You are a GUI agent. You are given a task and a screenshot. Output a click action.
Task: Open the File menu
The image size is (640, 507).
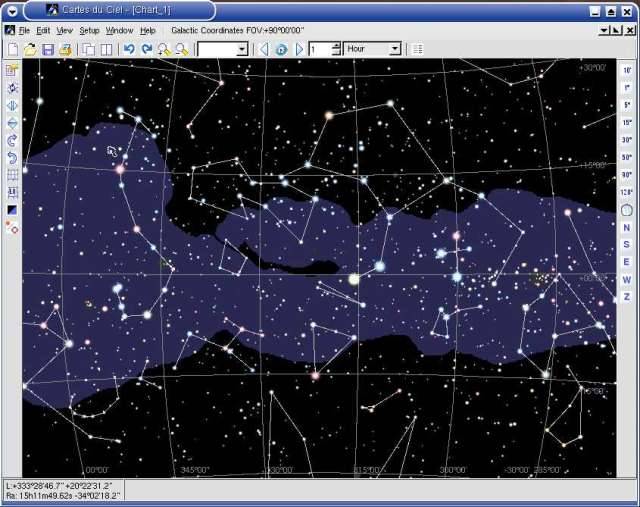click(24, 31)
